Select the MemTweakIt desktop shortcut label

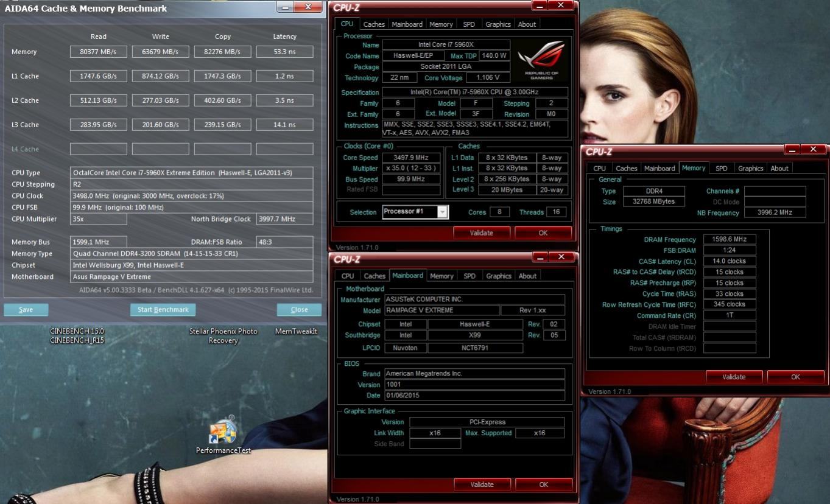pyautogui.click(x=296, y=331)
